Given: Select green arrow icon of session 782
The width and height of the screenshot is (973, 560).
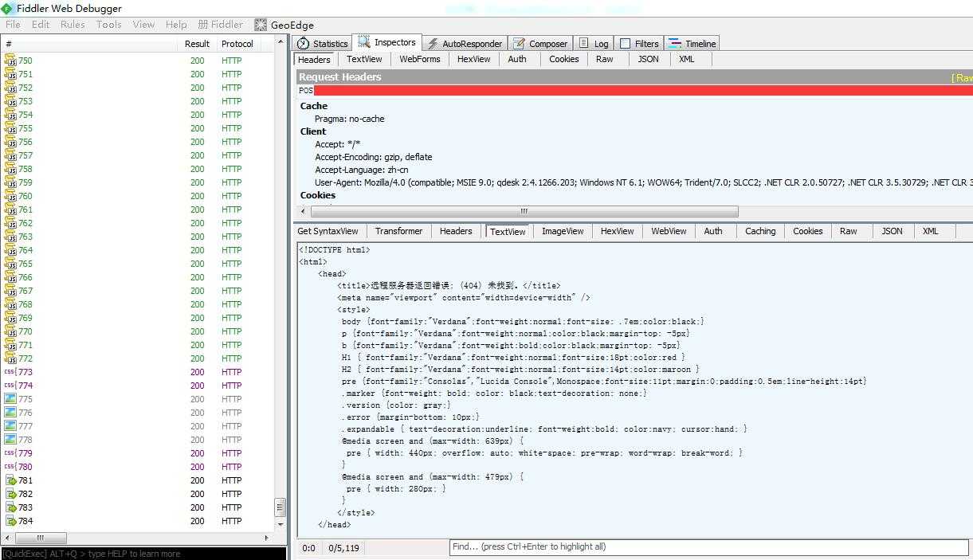Looking at the screenshot, I should coord(11,494).
